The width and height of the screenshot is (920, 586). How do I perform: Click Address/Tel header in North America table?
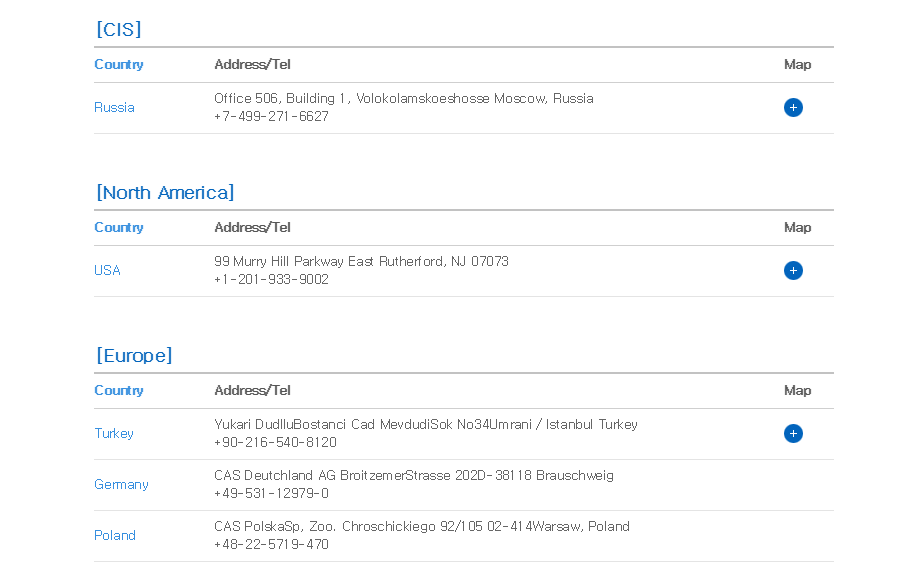(252, 228)
